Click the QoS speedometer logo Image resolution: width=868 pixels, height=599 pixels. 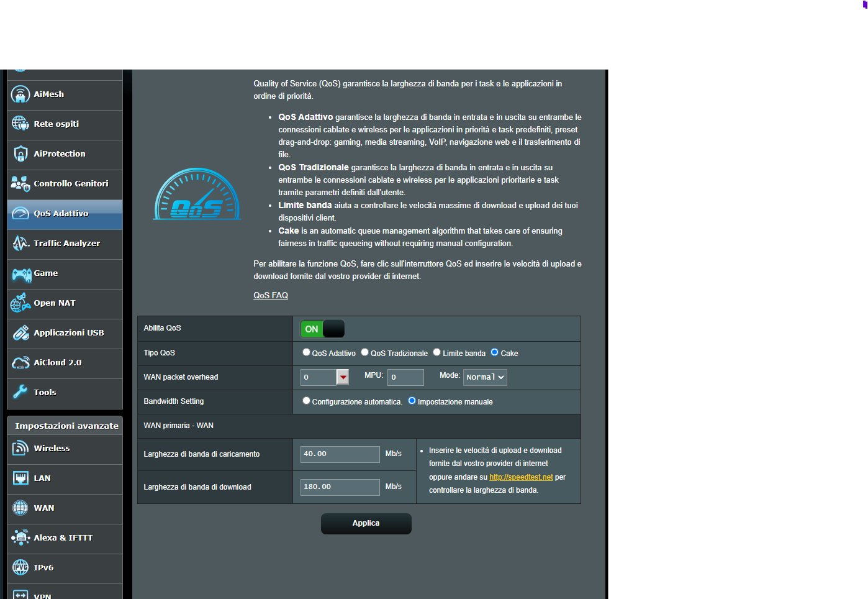pyautogui.click(x=197, y=194)
